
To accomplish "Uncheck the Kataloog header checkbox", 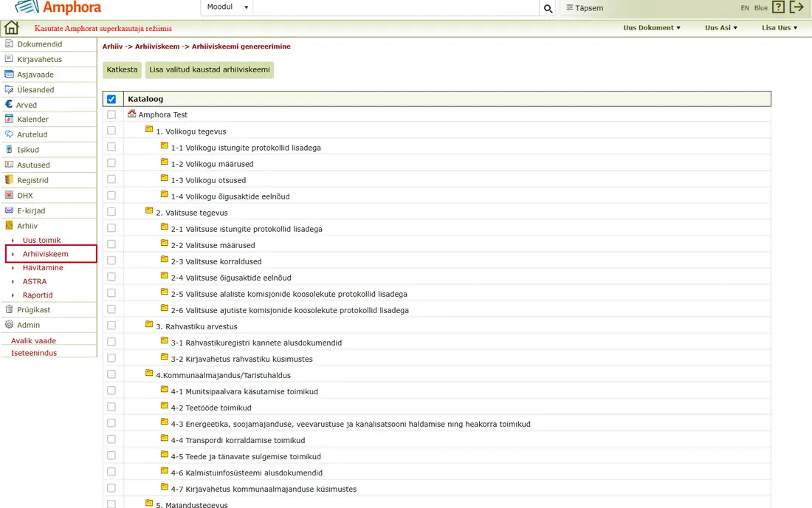I will (111, 99).
